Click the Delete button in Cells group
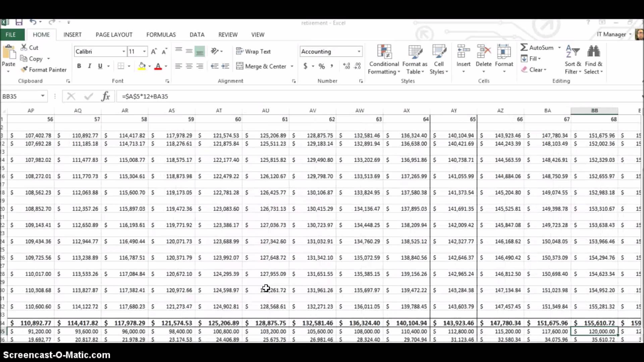The height and width of the screenshot is (362, 644). click(483, 64)
